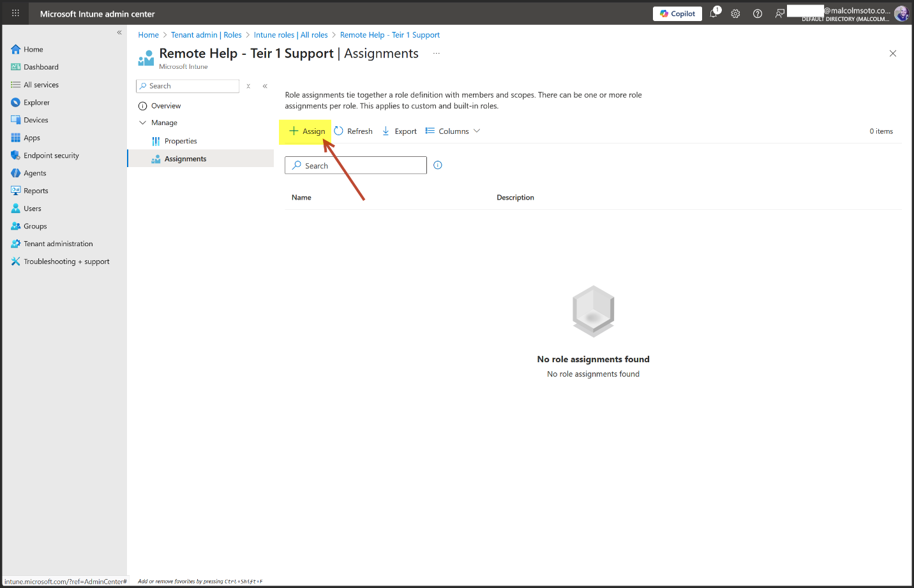Screen dimensions: 914x588
Task: Open the app launcher waffle icon
Action: point(15,13)
